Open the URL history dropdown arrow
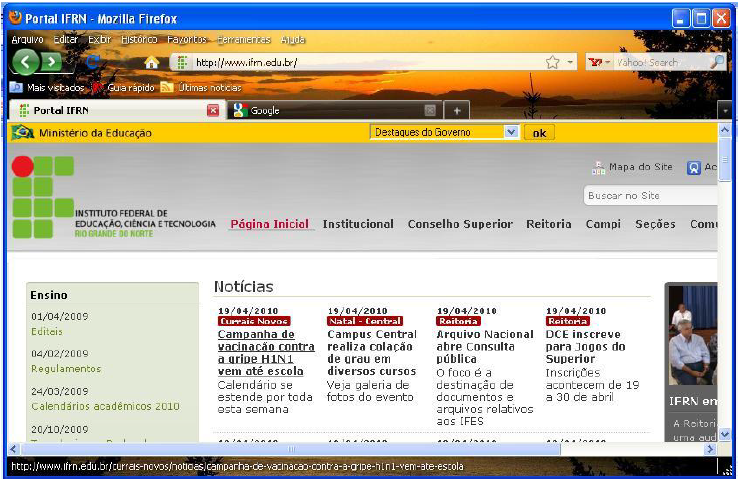The height and width of the screenshot is (482, 740). tap(570, 62)
